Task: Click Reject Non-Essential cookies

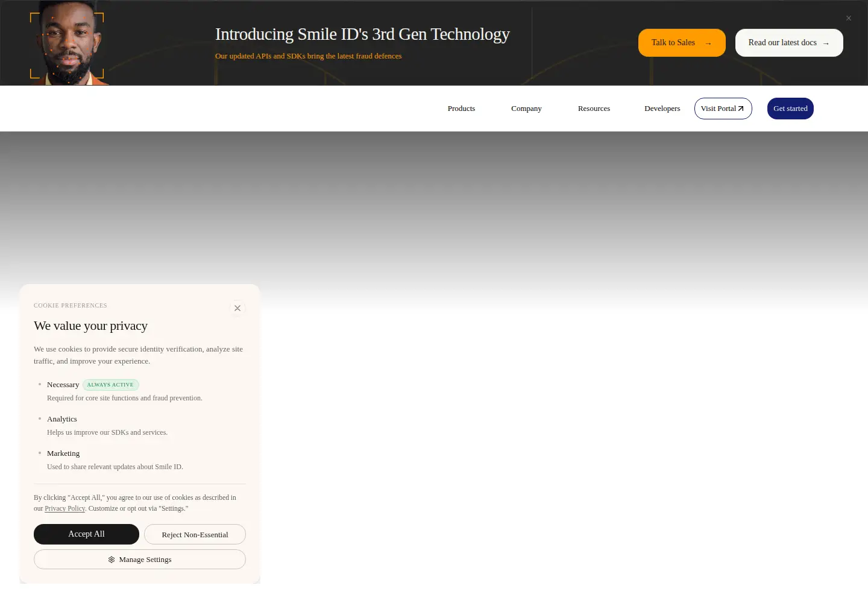Action: (x=195, y=534)
